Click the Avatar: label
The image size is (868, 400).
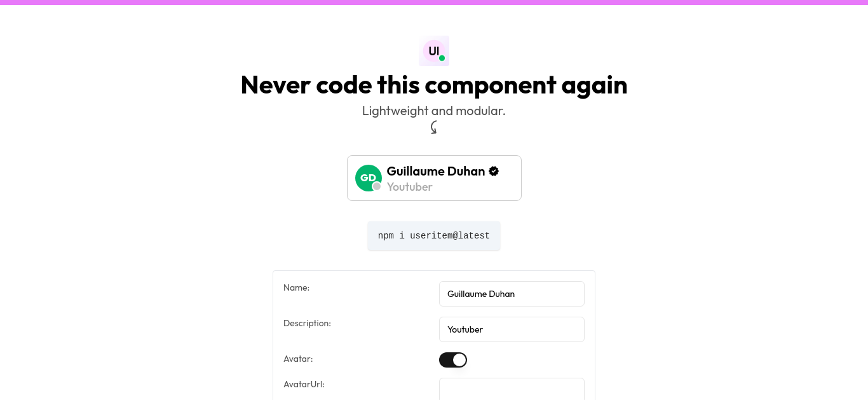(x=298, y=359)
